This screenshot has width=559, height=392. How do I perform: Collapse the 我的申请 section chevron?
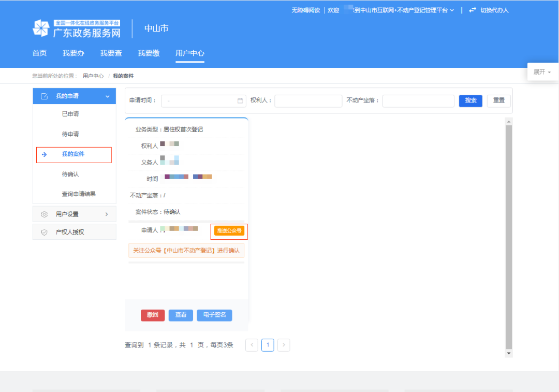coord(107,96)
